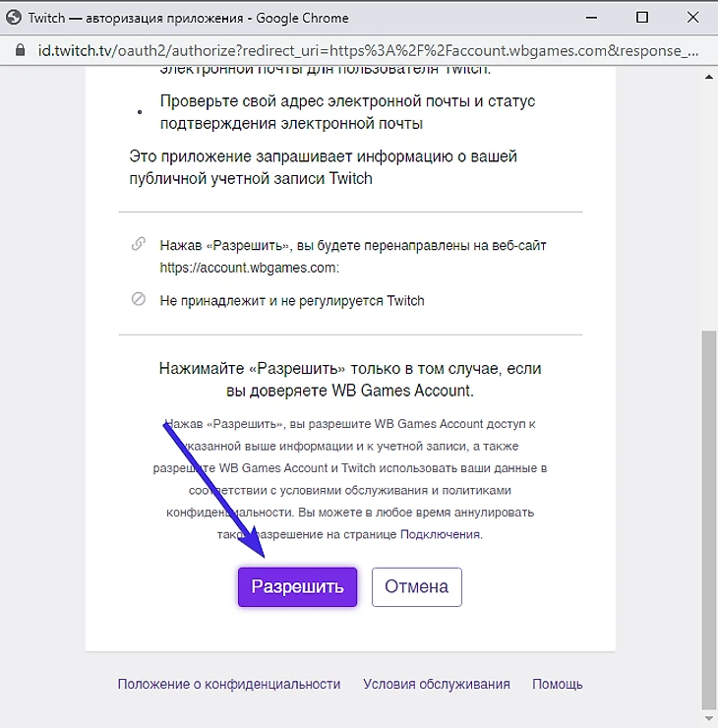Open the Условия обслуживания link
The image size is (718, 728).
coord(437,684)
